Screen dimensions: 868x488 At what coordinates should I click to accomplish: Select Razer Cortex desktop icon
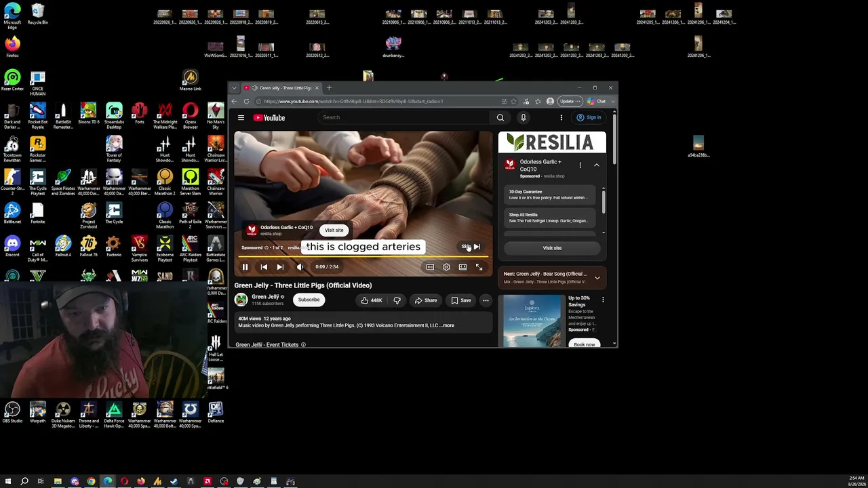coord(12,80)
